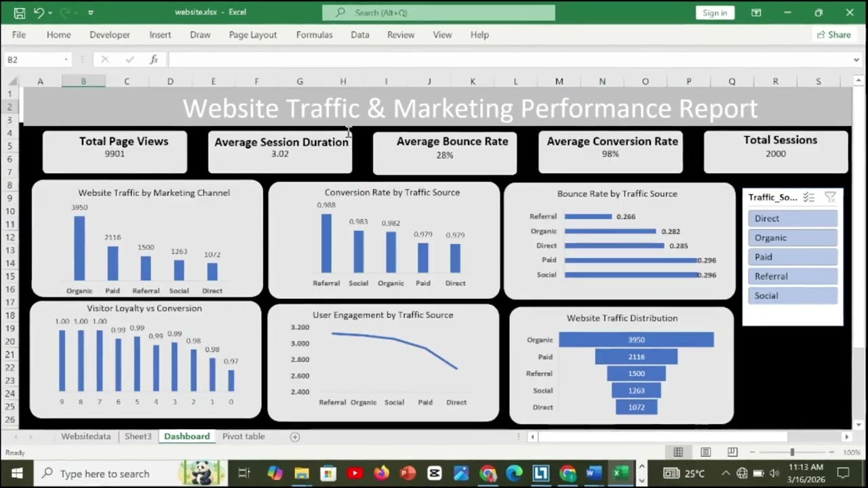
Task: Select column header B
Action: click(x=83, y=81)
